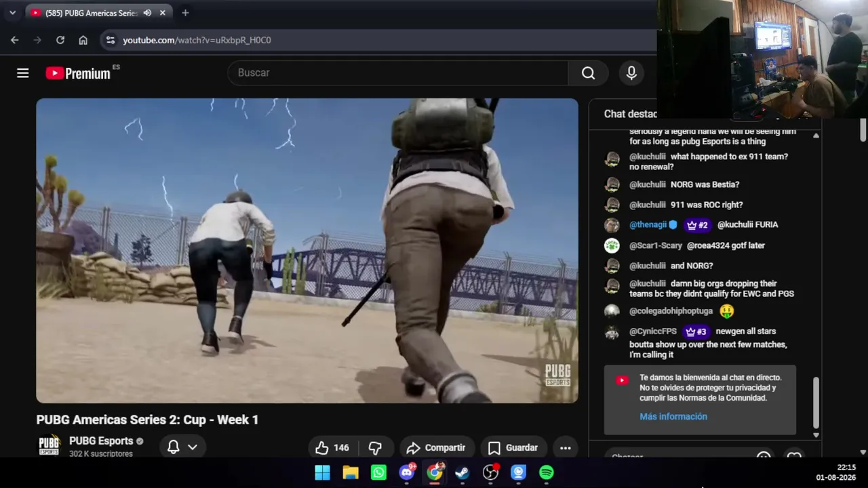This screenshot has width=868, height=488.
Task: Click the @CyniccFPS username in chat
Action: point(653,331)
